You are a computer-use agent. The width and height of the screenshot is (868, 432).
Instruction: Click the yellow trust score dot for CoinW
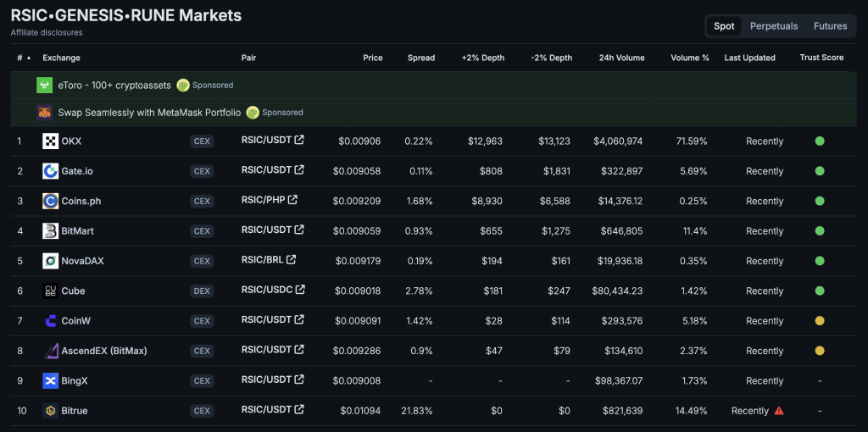[819, 321]
